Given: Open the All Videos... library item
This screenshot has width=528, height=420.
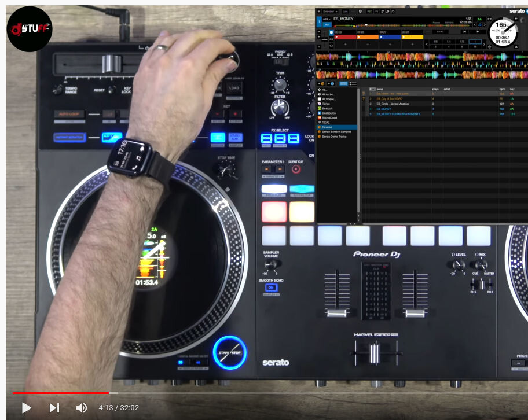Looking at the screenshot, I should [x=327, y=100].
